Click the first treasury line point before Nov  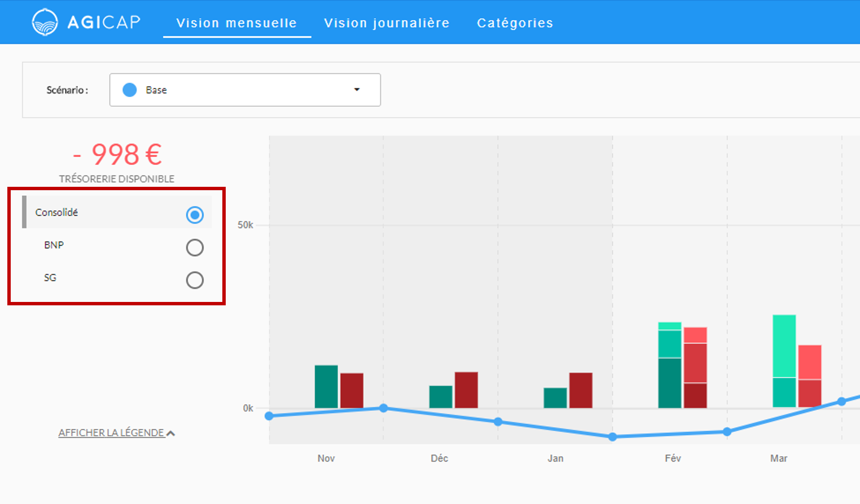click(x=269, y=416)
